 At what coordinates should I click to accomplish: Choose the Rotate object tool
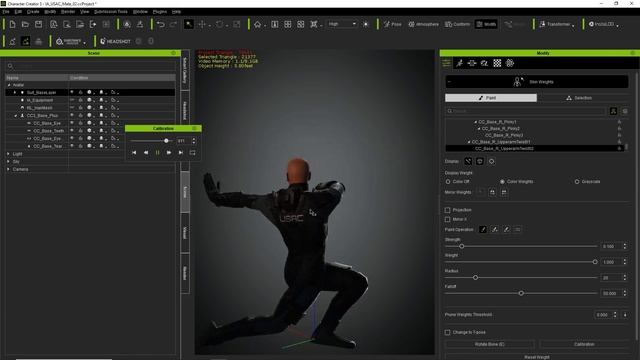pyautogui.click(x=220, y=24)
